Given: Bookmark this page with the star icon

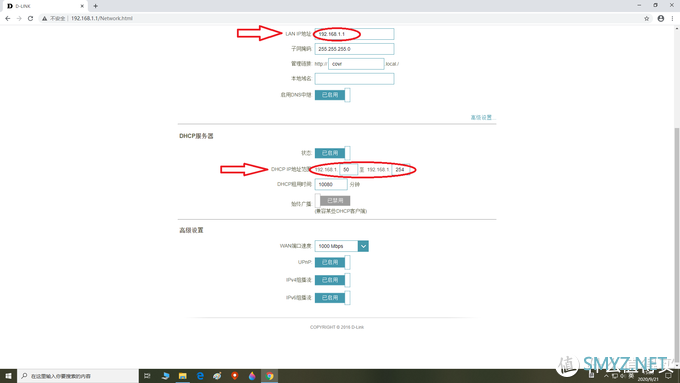Looking at the screenshot, I should (x=647, y=18).
